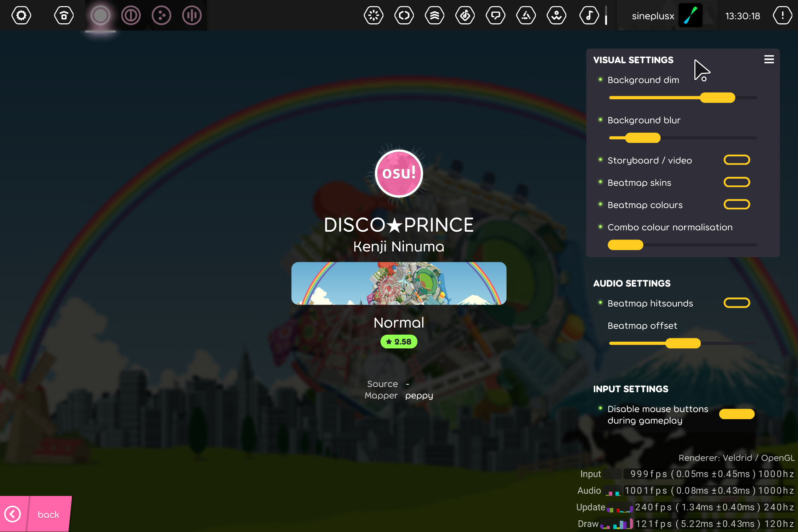Collapse the Input Settings section header
The image size is (798, 532).
click(x=631, y=389)
